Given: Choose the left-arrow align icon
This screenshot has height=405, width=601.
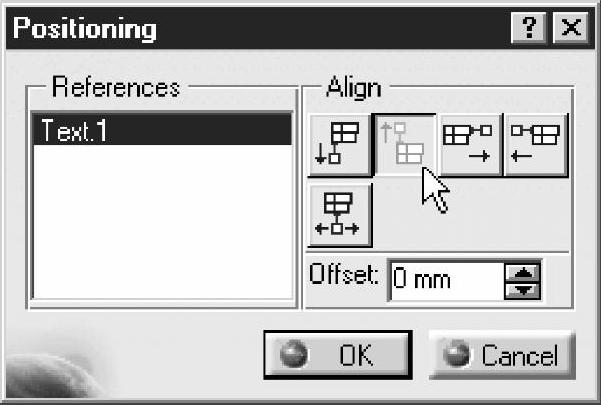Looking at the screenshot, I should 535,146.
